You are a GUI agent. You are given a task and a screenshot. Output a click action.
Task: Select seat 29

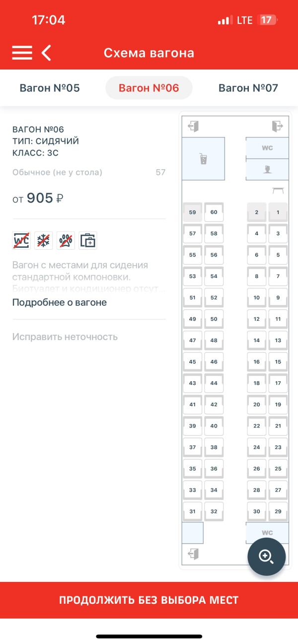278,511
